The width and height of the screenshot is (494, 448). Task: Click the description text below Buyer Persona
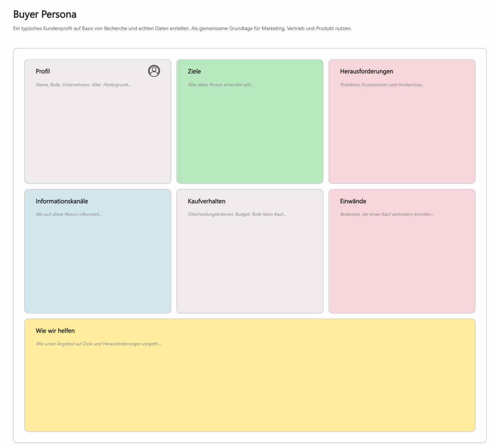[182, 28]
